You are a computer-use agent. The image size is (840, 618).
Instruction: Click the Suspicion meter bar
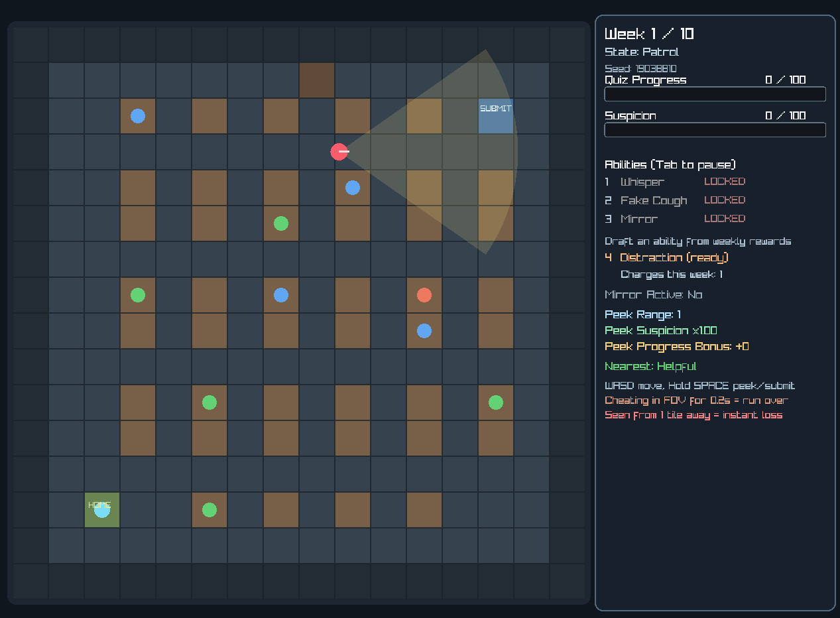(715, 130)
